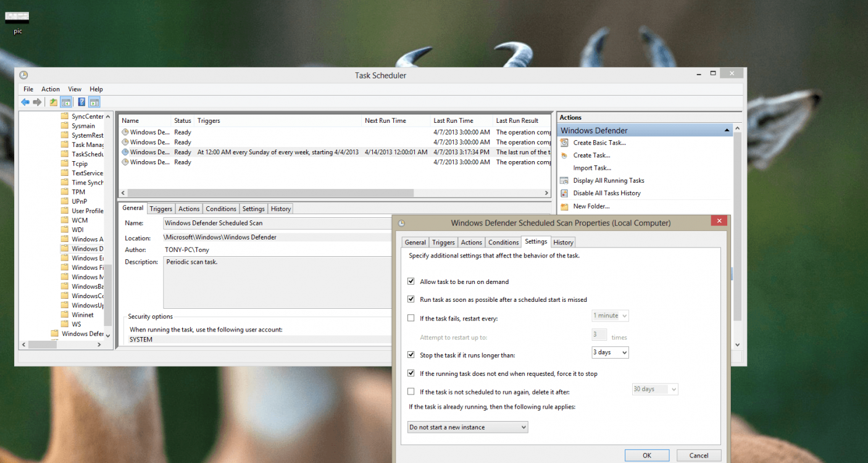Switch to Triggers tab in Properties dialog
Viewport: 868px width, 463px height.
click(443, 243)
